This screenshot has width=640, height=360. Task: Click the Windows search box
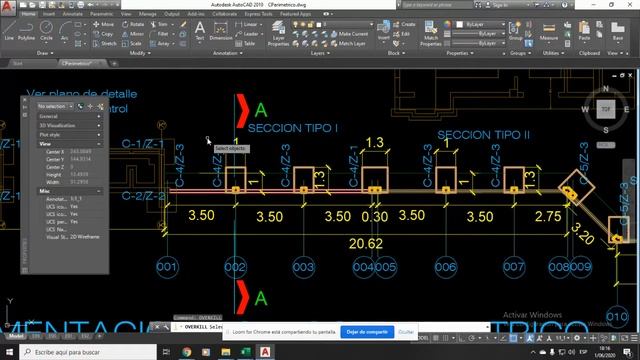click(87, 352)
